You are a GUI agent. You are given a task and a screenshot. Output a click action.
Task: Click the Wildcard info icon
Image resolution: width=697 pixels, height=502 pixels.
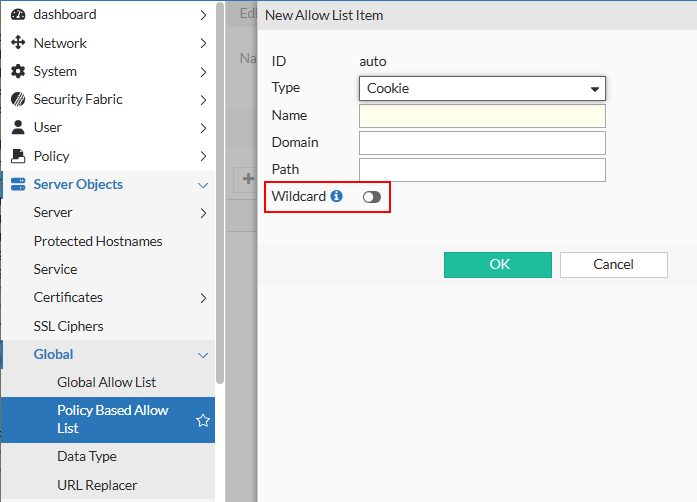[337, 196]
